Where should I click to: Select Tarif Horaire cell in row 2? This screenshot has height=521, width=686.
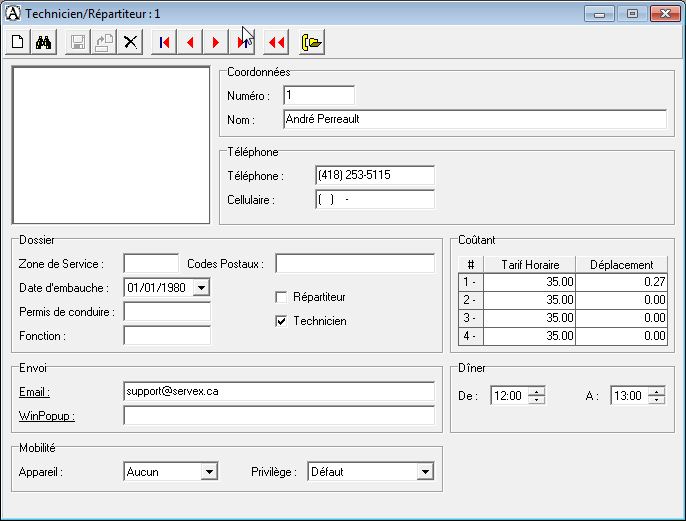click(530, 300)
